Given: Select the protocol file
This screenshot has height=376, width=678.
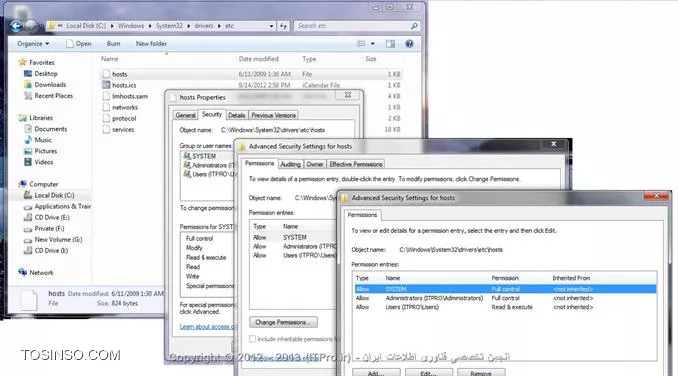Looking at the screenshot, I should (124, 118).
